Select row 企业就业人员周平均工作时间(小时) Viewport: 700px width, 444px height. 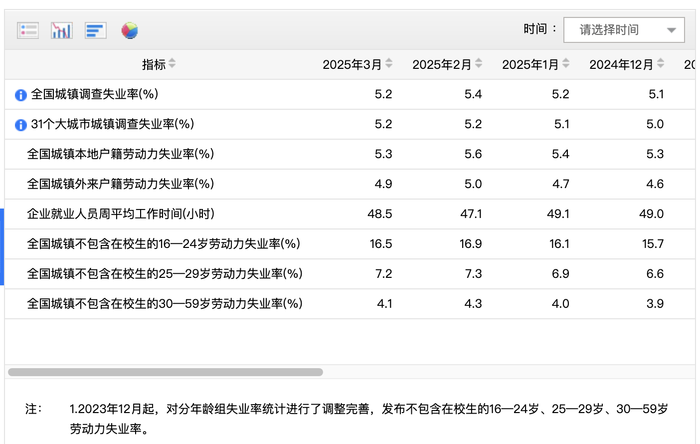point(350,214)
